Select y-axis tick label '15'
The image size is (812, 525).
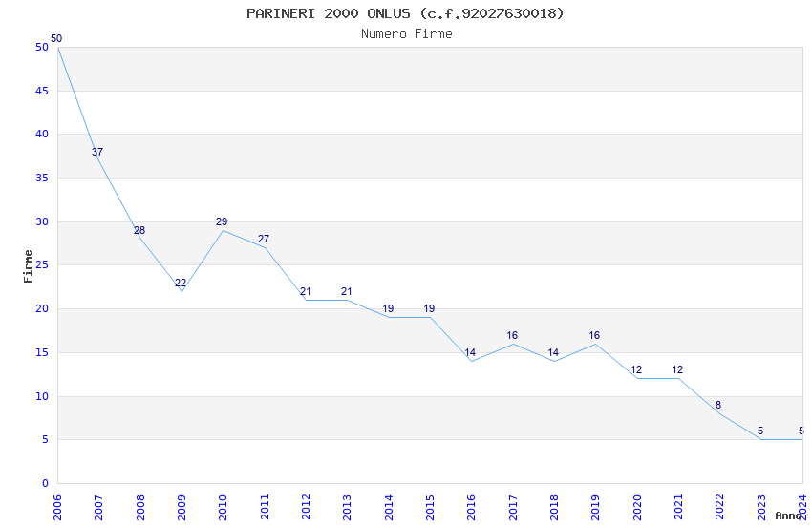point(42,353)
